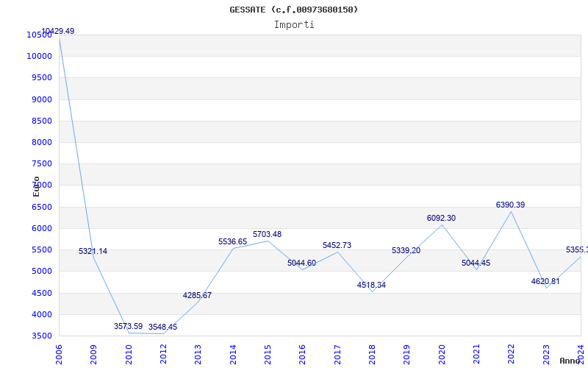Screen dimensions: 588x368
Task: Click y-axis value 4500
Action: [x=42, y=293]
